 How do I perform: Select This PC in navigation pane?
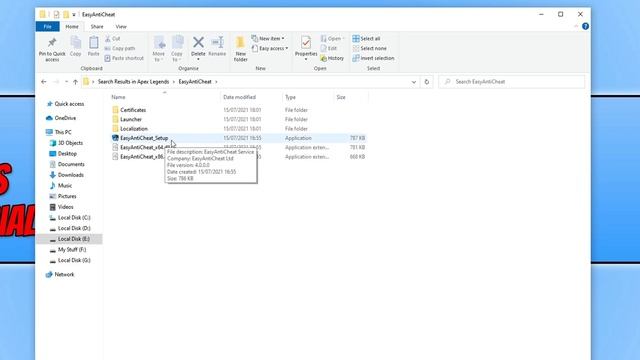coord(59,132)
